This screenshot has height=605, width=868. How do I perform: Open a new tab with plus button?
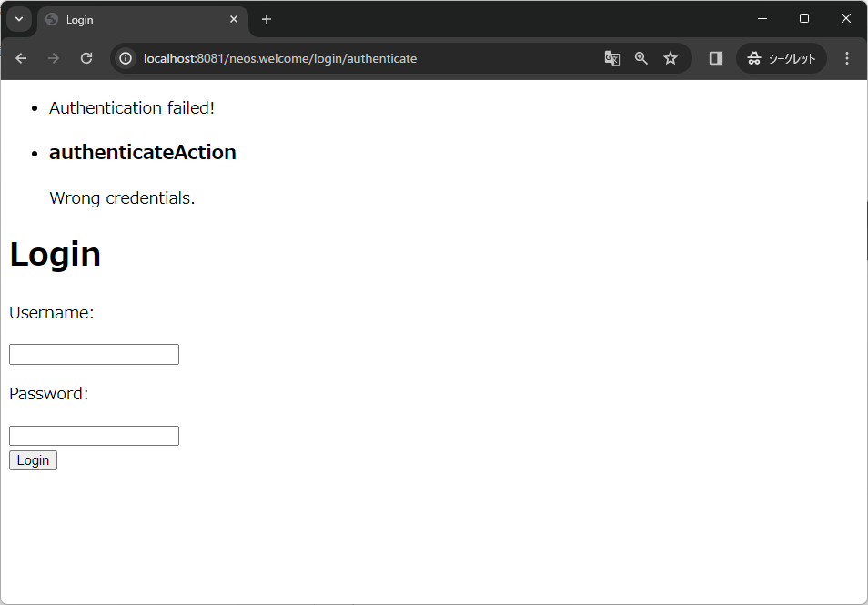click(267, 19)
